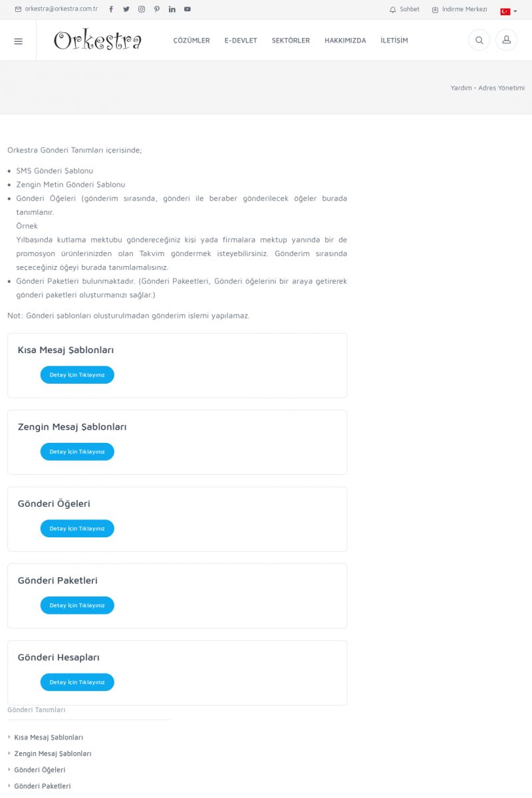Screen dimensions: 532x798
Task: Click the Orkestra logo
Action: [98, 41]
